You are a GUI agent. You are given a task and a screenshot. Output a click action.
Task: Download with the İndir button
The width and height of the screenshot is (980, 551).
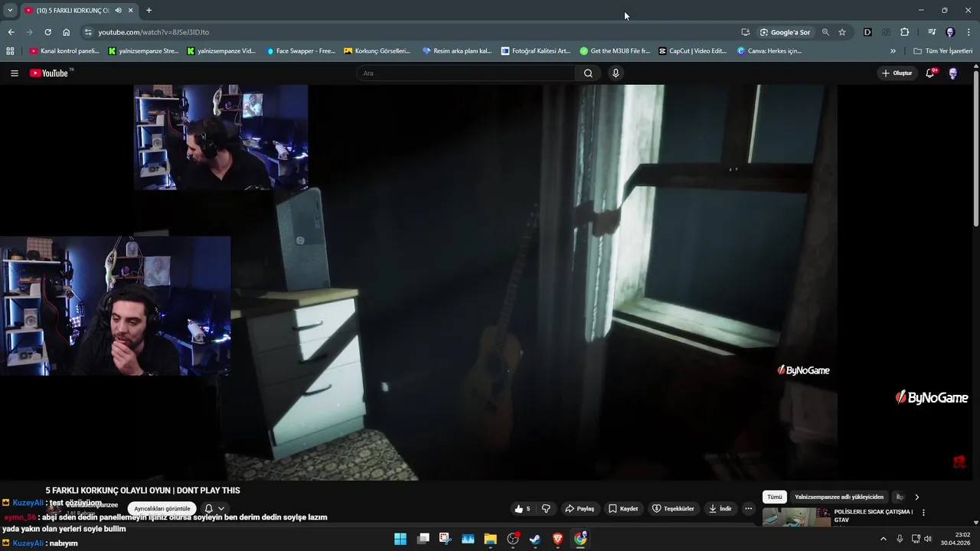click(x=720, y=509)
